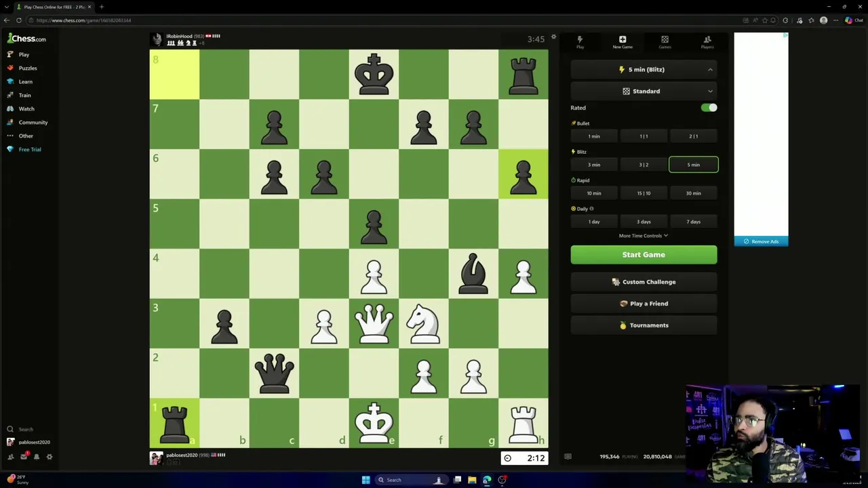Select 15 | 10 rapid time control

[x=644, y=193]
